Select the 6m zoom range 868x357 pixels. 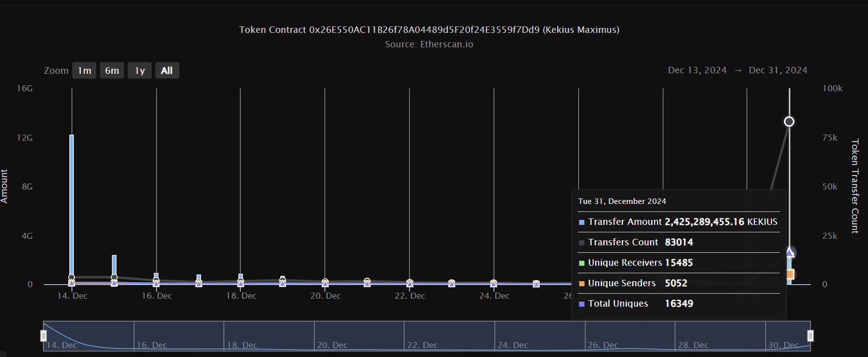click(112, 70)
